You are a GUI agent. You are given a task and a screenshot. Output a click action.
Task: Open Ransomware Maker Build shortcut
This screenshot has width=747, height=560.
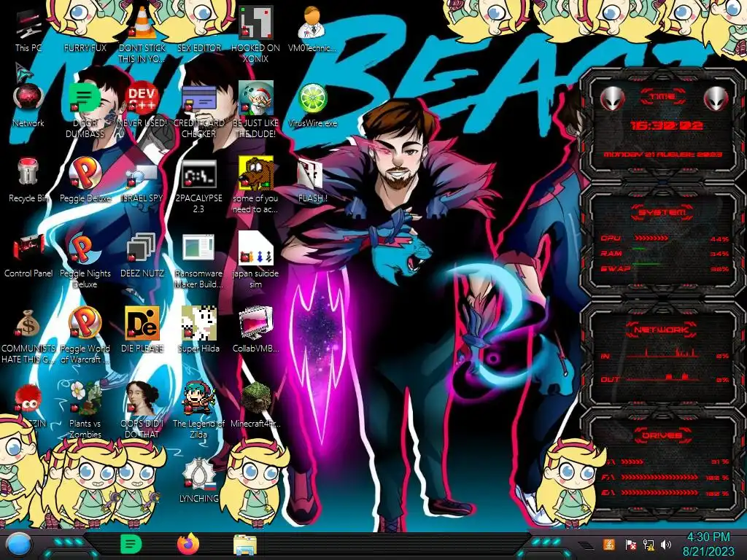(x=198, y=260)
